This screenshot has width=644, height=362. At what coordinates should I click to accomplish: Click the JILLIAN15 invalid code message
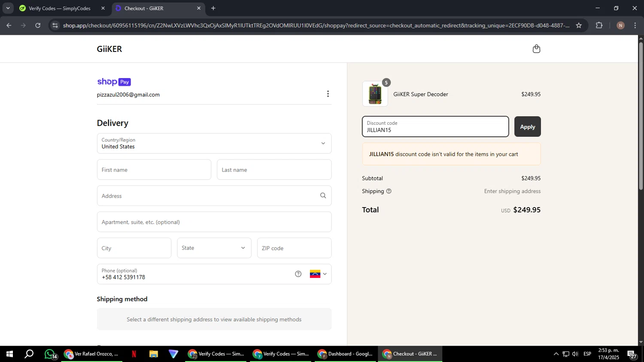pos(451,154)
